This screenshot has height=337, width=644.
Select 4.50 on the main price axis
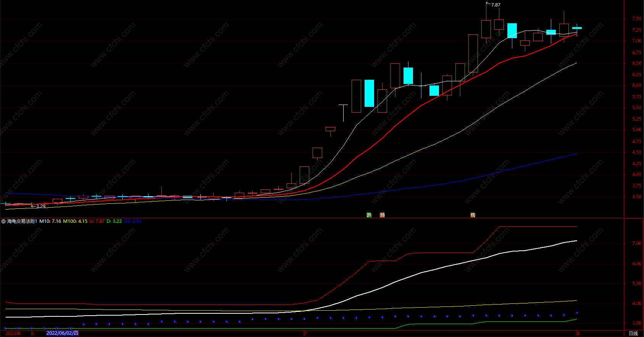(636, 152)
